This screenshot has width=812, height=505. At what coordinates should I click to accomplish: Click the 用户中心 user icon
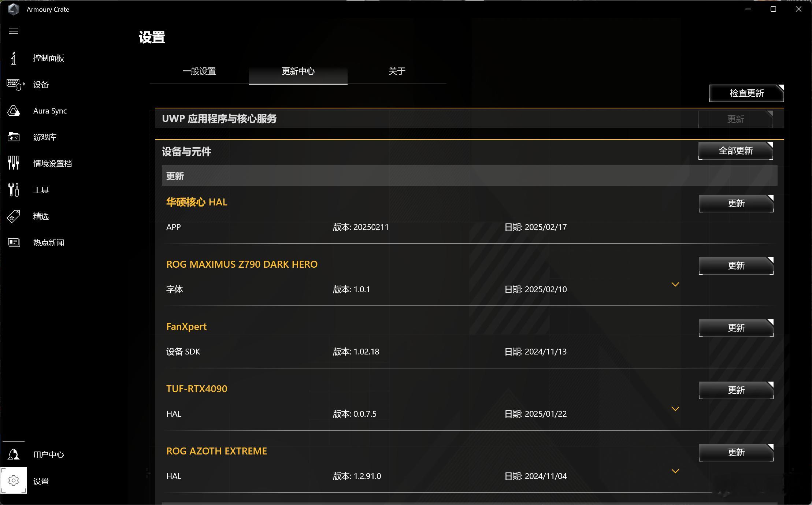tap(14, 454)
